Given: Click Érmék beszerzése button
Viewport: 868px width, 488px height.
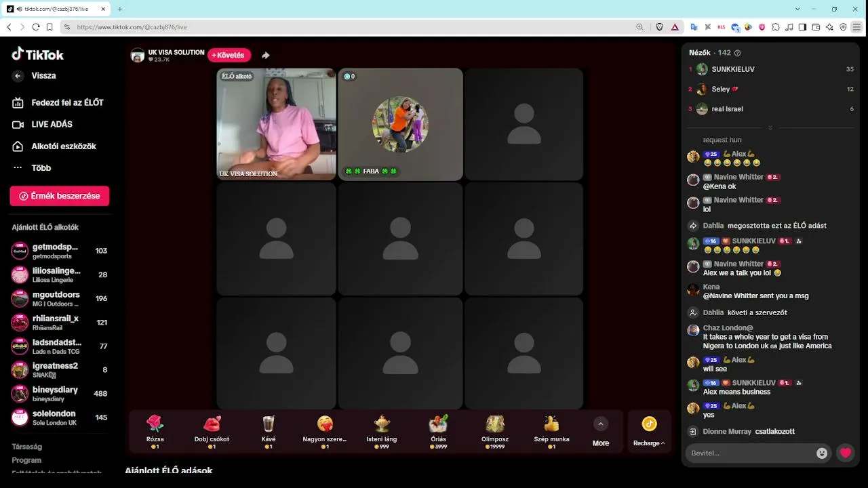Looking at the screenshot, I should tap(60, 196).
